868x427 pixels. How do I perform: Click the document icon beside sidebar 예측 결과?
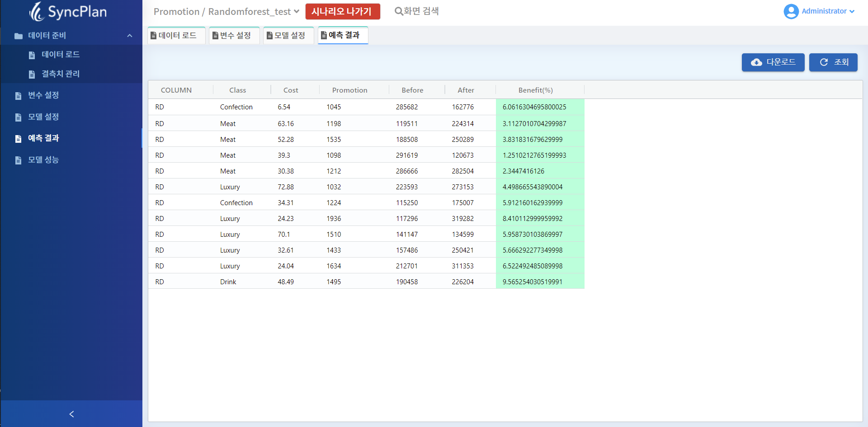point(18,139)
